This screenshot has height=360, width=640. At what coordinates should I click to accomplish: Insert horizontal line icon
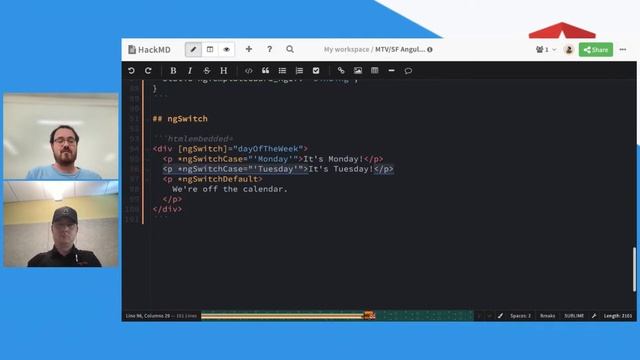(391, 71)
